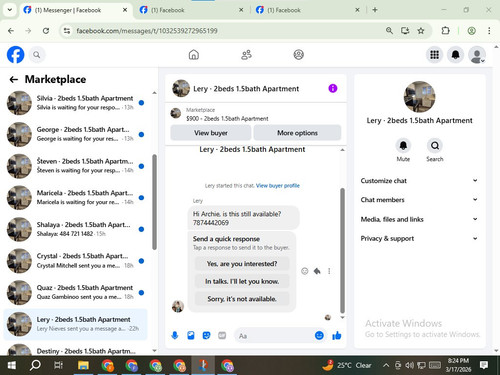Viewport: 500px width, 375px height.
Task: Click the browser reload icon
Action: (46, 31)
